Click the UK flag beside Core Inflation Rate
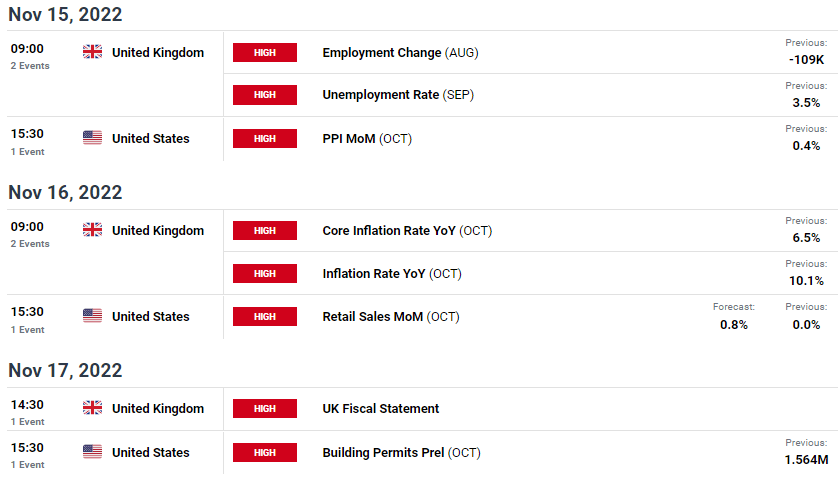Screen dimensions: 838x478 click(92, 230)
